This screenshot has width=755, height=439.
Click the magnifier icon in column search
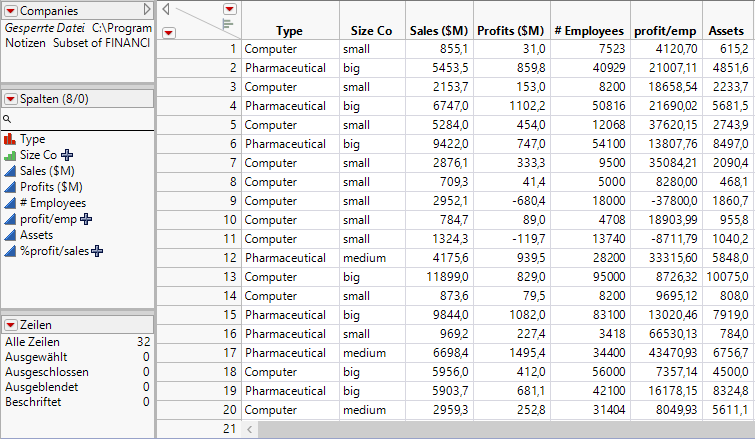[7, 119]
